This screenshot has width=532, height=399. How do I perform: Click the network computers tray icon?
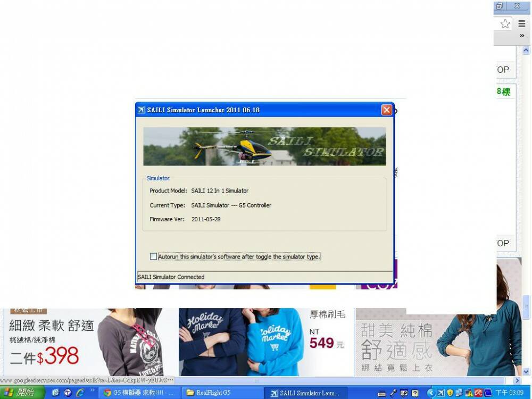[459, 393]
